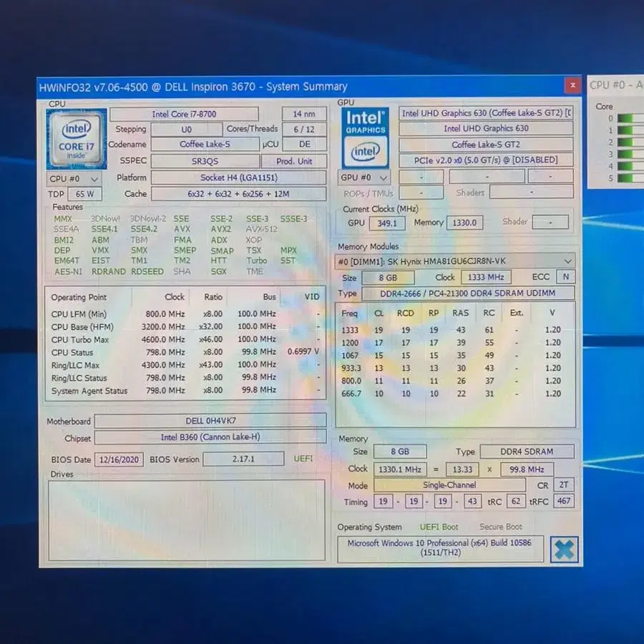Click Core 5 usage bar in CPU #0 window
This screenshot has height=644, width=644.
tap(630, 178)
